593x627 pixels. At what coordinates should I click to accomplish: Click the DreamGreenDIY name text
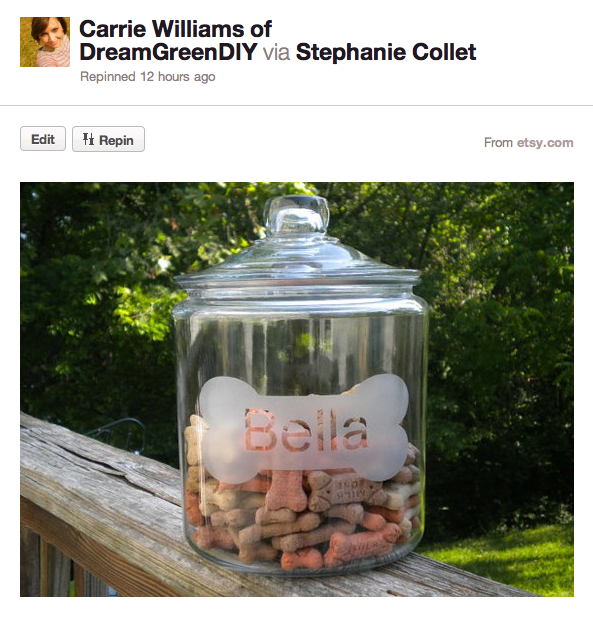[168, 52]
